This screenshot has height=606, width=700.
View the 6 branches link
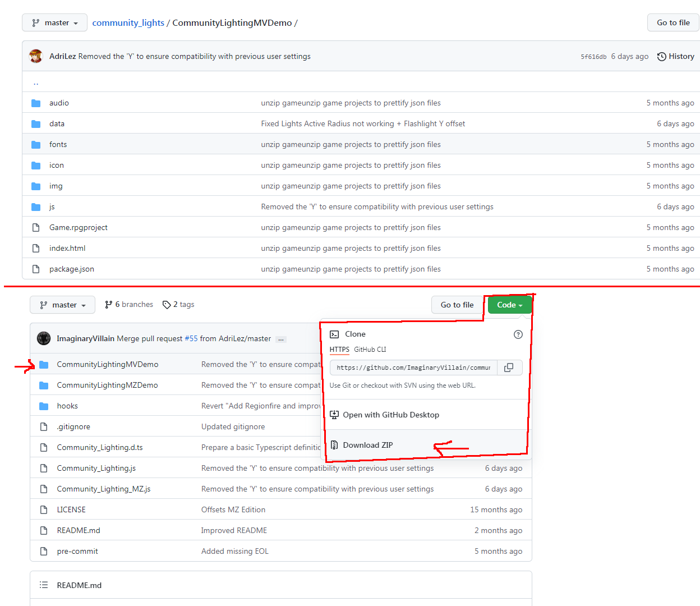tap(129, 304)
